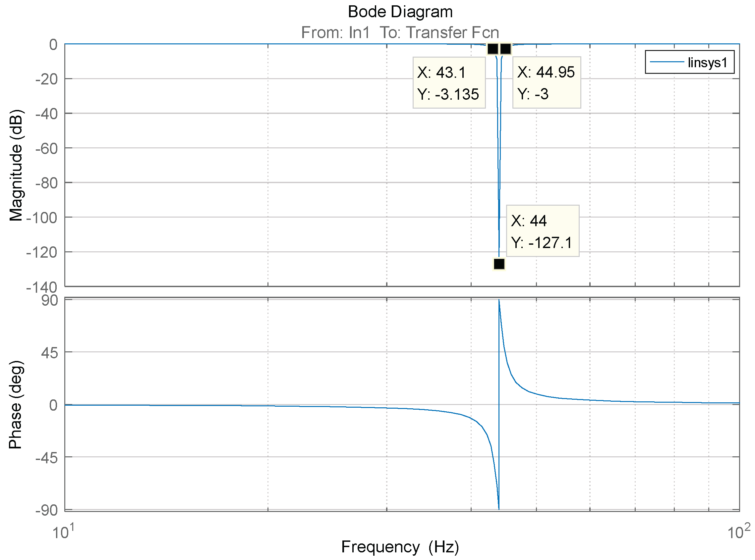Select the linsys1 legend text
The width and height of the screenshot is (755, 560).
coord(707,62)
